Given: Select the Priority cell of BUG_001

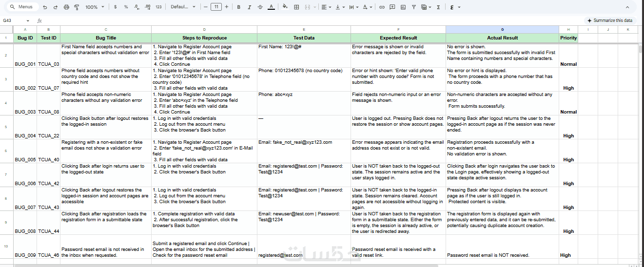Looking at the screenshot, I should coord(568,56).
